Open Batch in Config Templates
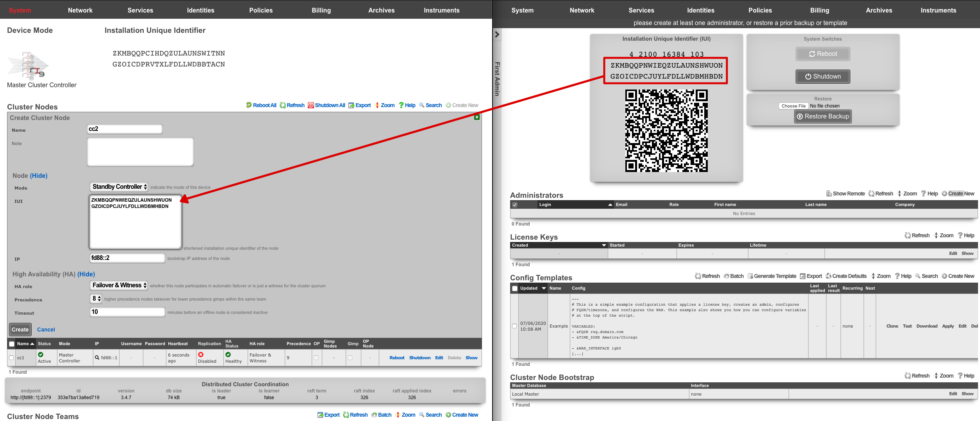980x421 pixels. point(733,276)
